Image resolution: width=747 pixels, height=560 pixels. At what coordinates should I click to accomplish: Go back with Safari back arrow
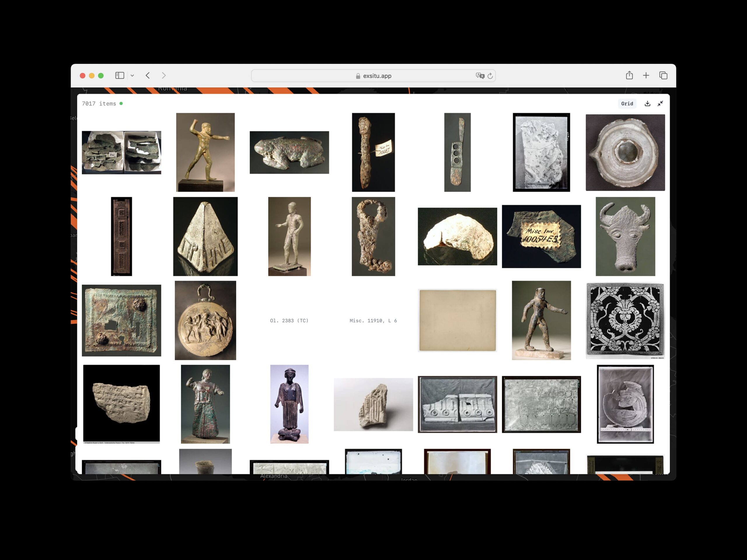pos(148,75)
